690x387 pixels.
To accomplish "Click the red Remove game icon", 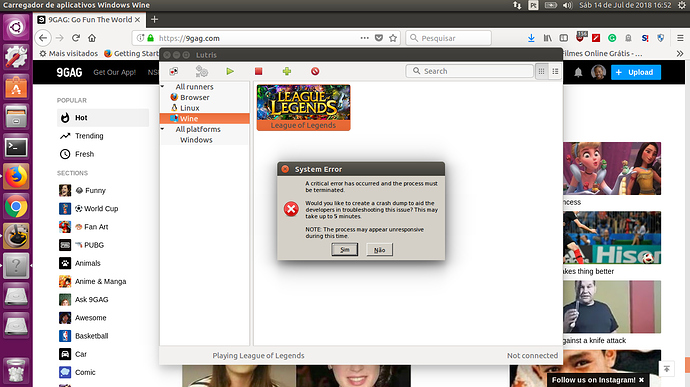I will pos(315,71).
